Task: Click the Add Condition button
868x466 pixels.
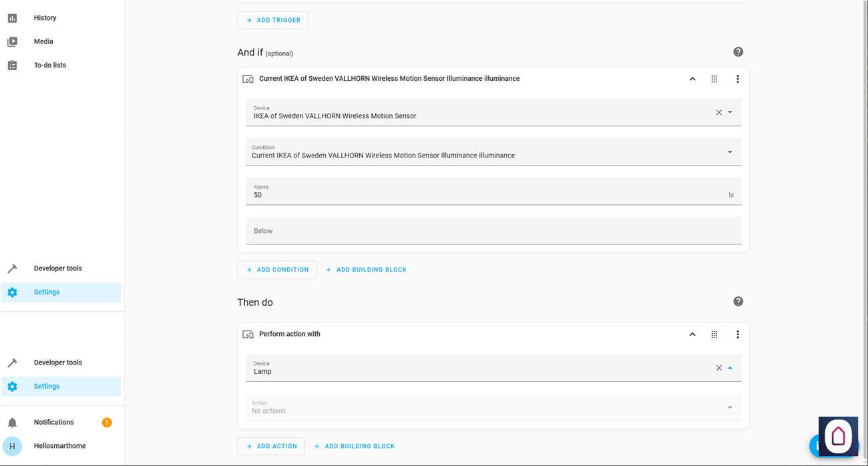Action: click(277, 270)
